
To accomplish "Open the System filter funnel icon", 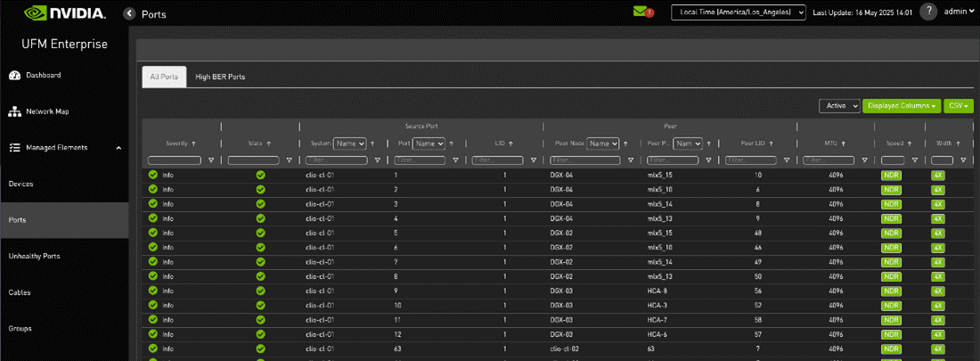I will (378, 160).
